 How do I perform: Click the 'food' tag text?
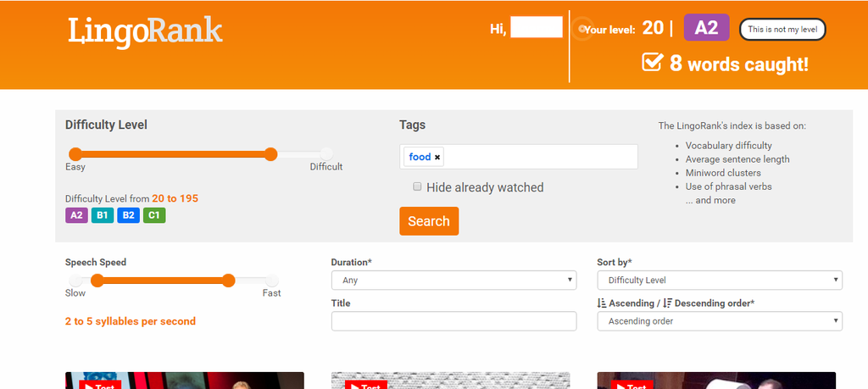[x=420, y=157]
